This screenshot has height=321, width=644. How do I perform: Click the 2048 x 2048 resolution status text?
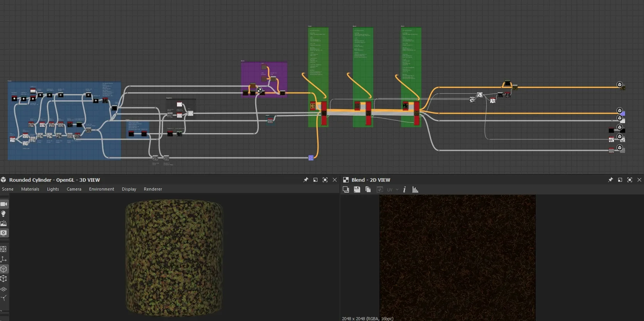click(368, 319)
